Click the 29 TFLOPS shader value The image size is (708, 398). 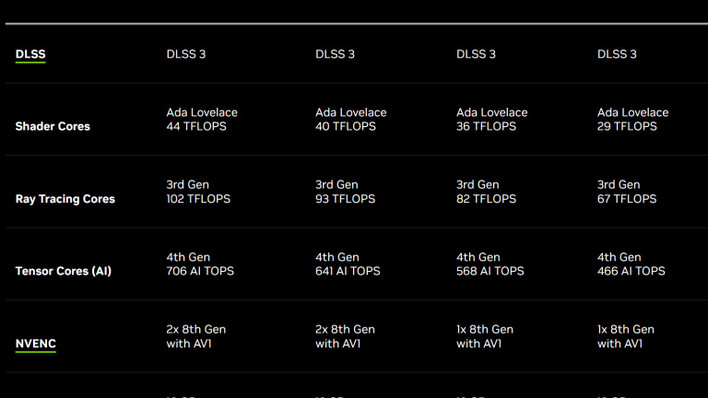(x=627, y=126)
